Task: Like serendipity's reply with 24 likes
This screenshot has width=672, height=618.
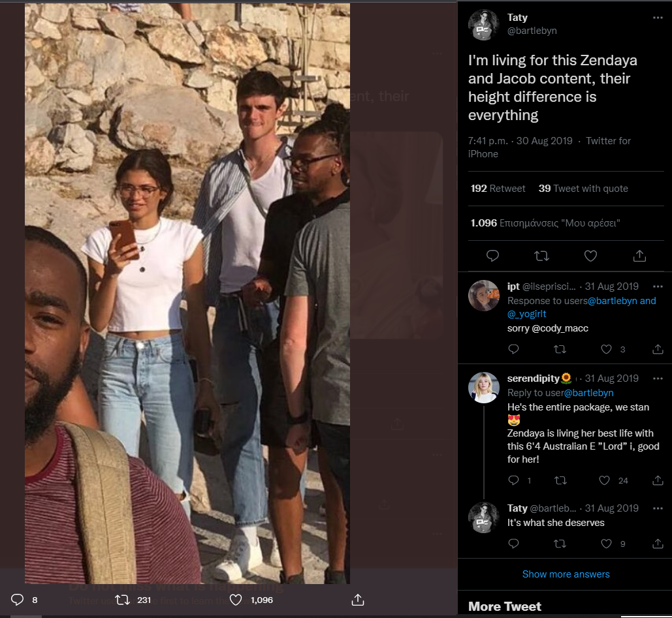Action: (x=605, y=480)
